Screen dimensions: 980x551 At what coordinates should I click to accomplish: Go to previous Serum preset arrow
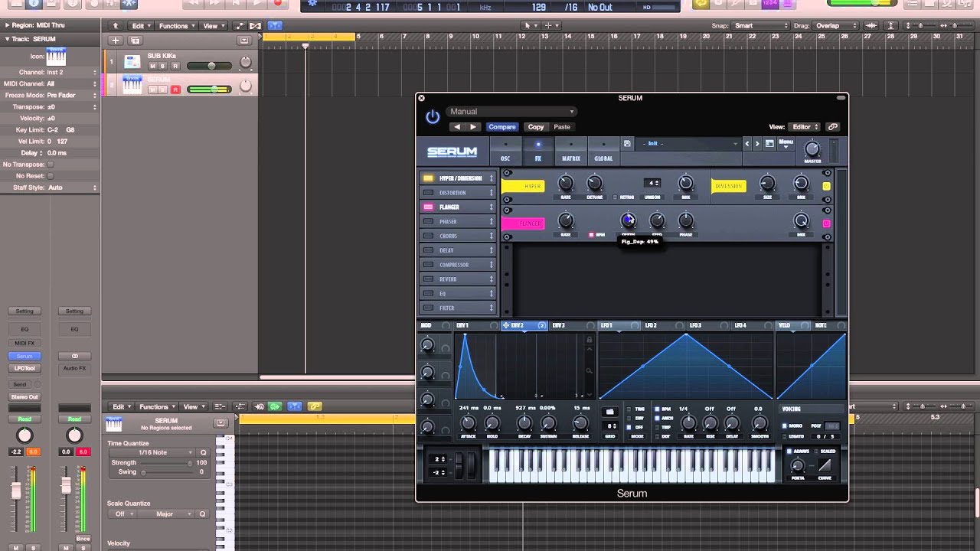tap(747, 144)
